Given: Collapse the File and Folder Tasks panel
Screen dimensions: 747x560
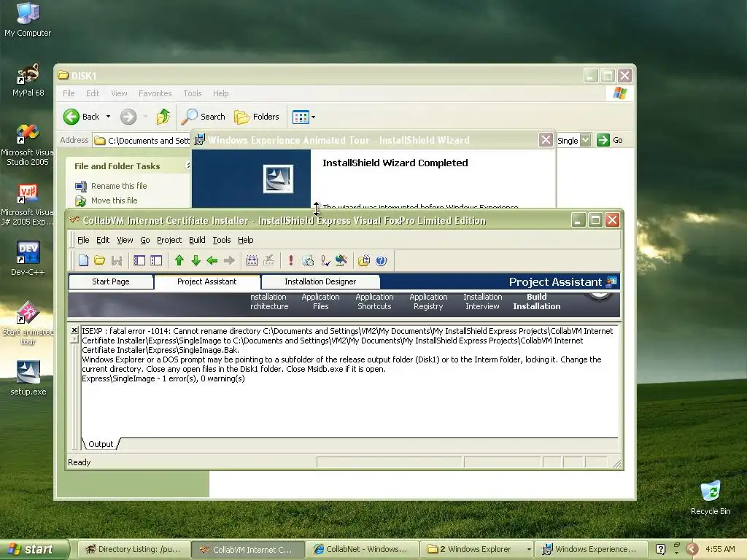Looking at the screenshot, I should (187, 166).
